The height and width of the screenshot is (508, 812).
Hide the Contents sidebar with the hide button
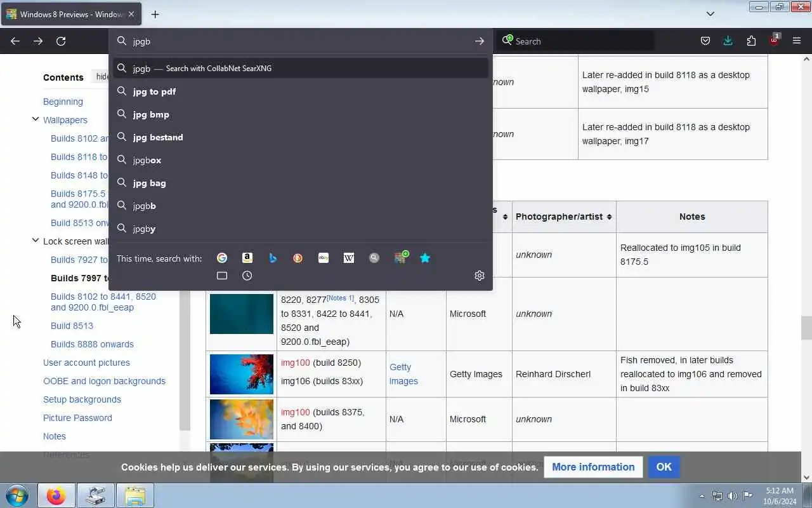coord(101,77)
